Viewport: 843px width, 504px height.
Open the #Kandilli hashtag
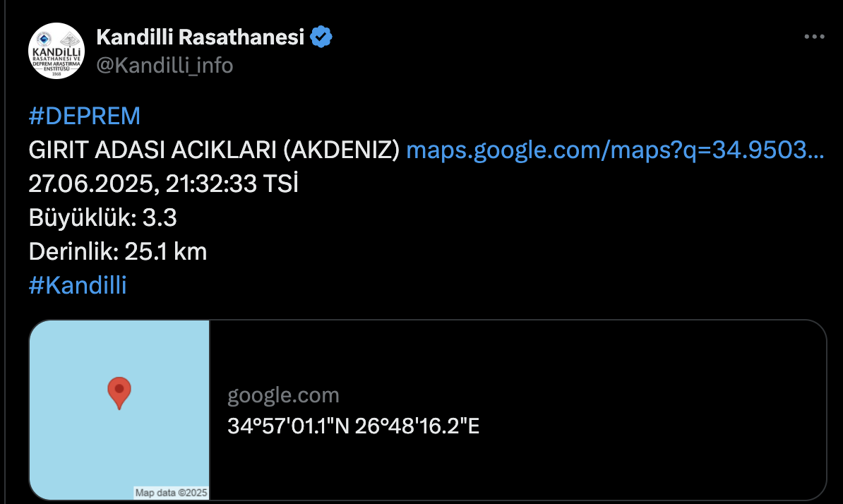(x=78, y=285)
